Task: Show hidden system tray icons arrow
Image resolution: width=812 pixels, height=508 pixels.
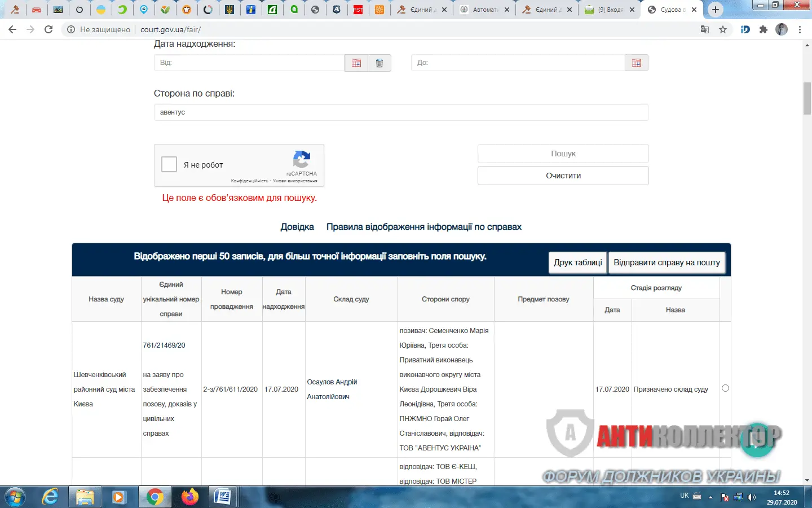Action: 710,497
